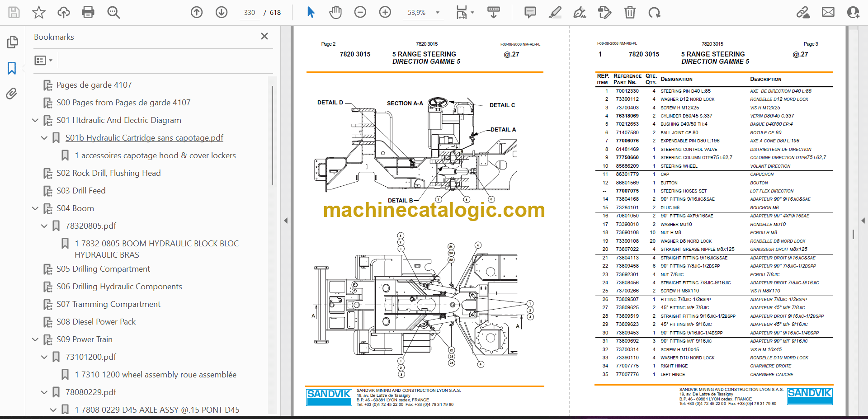Open S01b Hydraulic Cartridge sans capotage.pdf link
Viewport: 868px width, 419px height.
(x=144, y=138)
